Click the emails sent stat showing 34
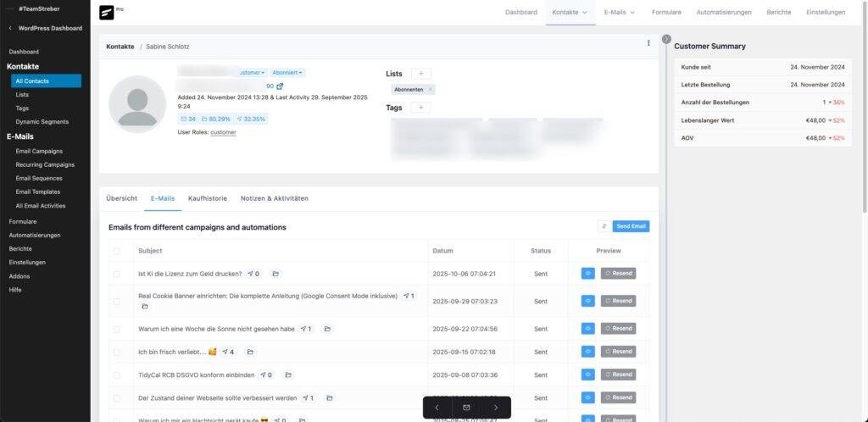 click(187, 119)
